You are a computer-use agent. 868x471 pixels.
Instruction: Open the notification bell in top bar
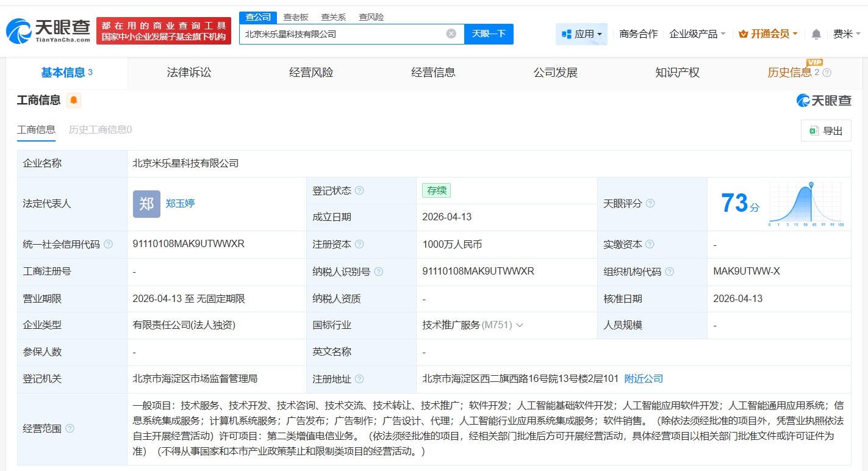tap(816, 34)
